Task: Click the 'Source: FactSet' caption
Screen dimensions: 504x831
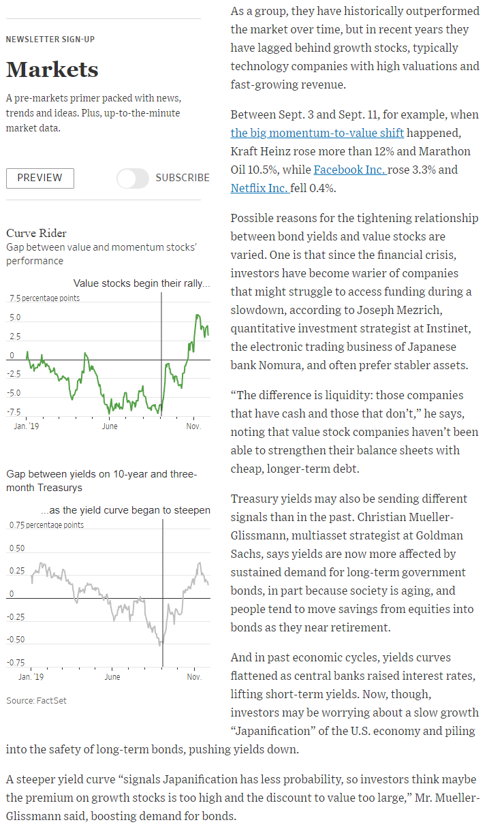Action: [36, 700]
